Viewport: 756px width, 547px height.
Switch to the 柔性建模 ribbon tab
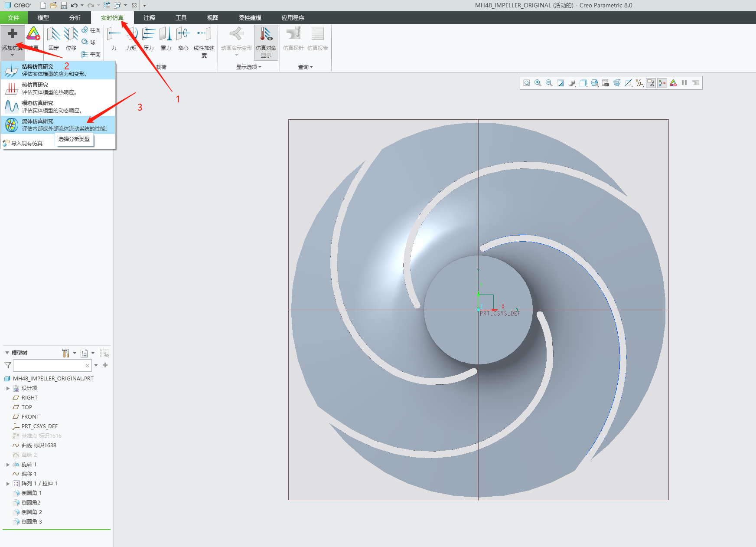point(250,18)
